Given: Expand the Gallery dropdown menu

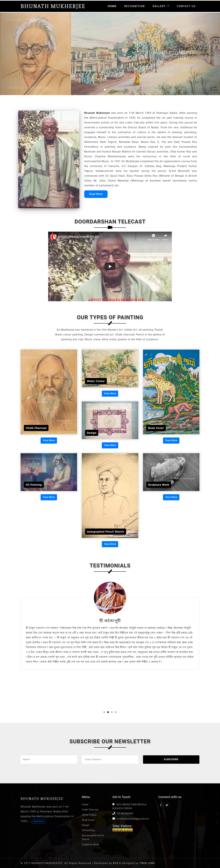Looking at the screenshot, I should [x=161, y=6].
